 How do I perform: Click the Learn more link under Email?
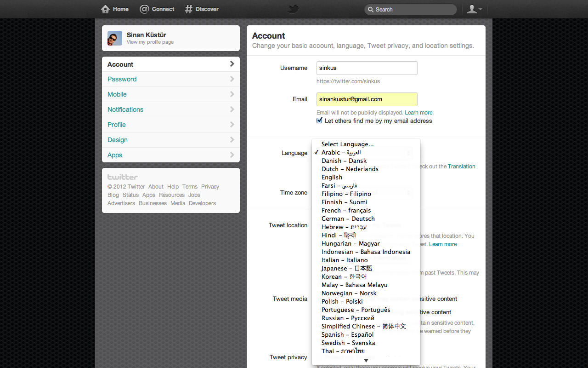tap(418, 113)
